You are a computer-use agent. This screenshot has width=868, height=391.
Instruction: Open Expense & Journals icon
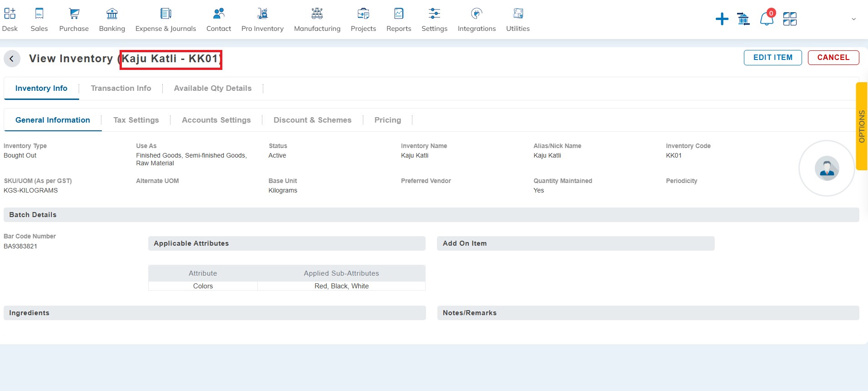pyautogui.click(x=166, y=14)
